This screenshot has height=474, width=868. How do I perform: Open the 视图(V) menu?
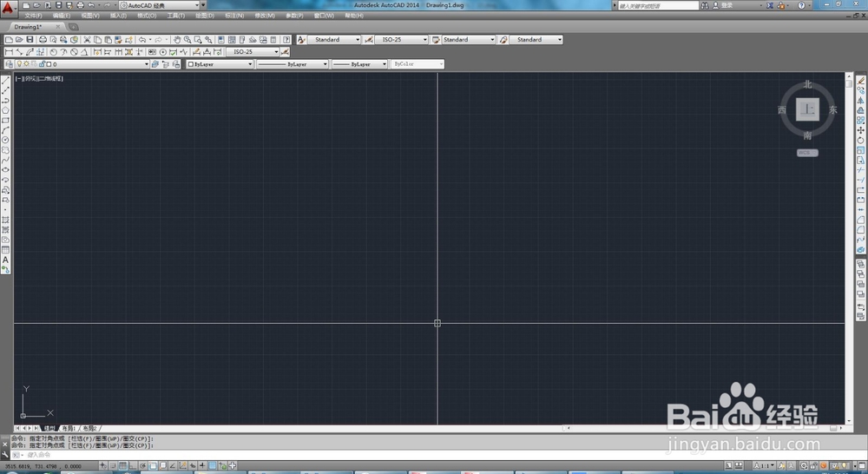tap(90, 16)
